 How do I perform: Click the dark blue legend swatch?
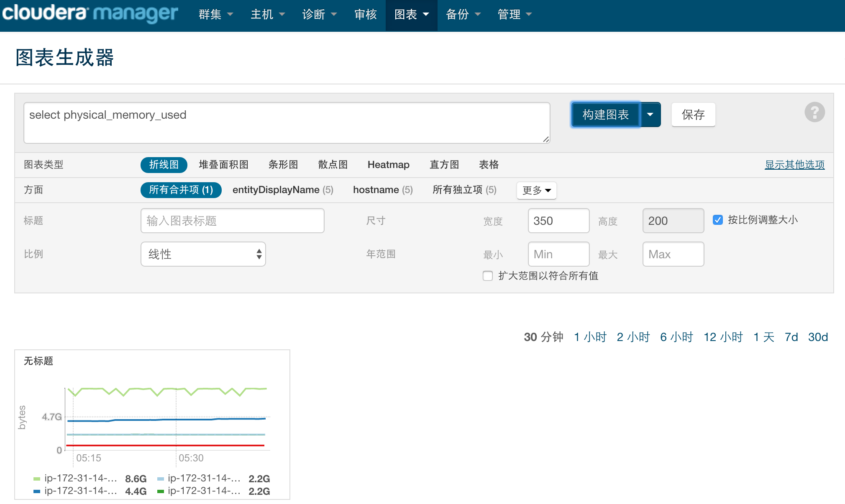(x=37, y=491)
